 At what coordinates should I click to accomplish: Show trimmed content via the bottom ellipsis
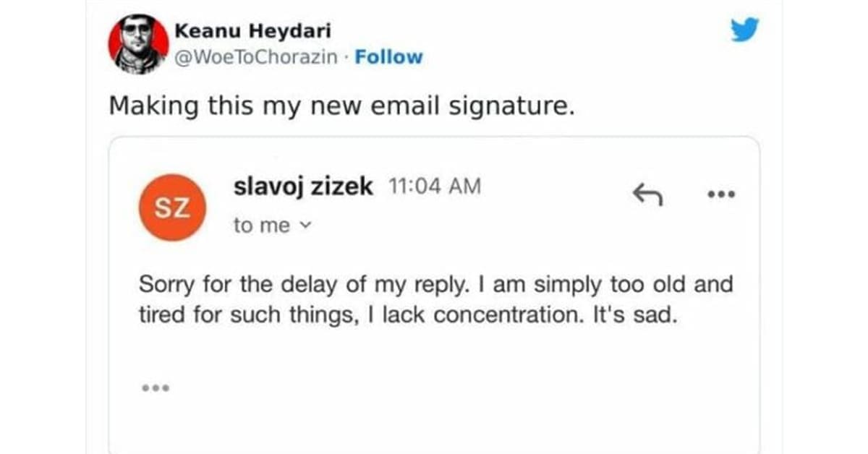pyautogui.click(x=156, y=388)
